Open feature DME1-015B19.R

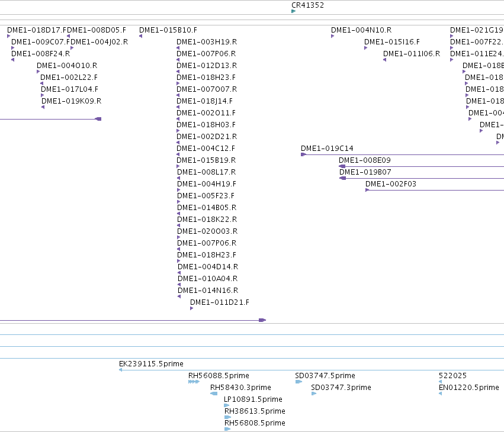coord(206,160)
